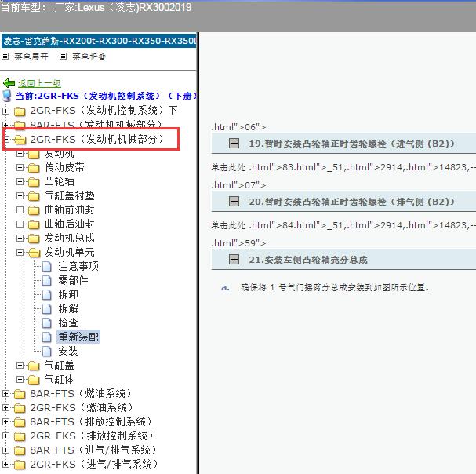
Task: Click the document icon beside 零部件
Action: (47, 280)
